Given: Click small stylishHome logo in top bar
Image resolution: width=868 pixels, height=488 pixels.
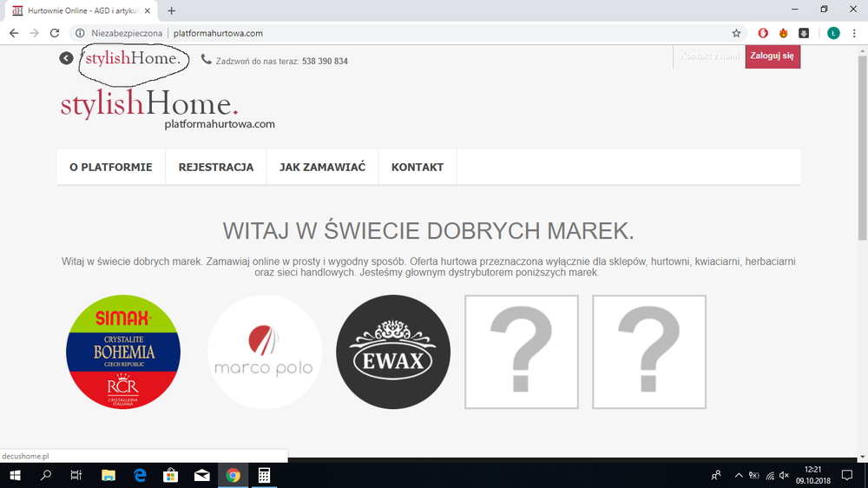Looking at the screenshot, I should tap(133, 58).
